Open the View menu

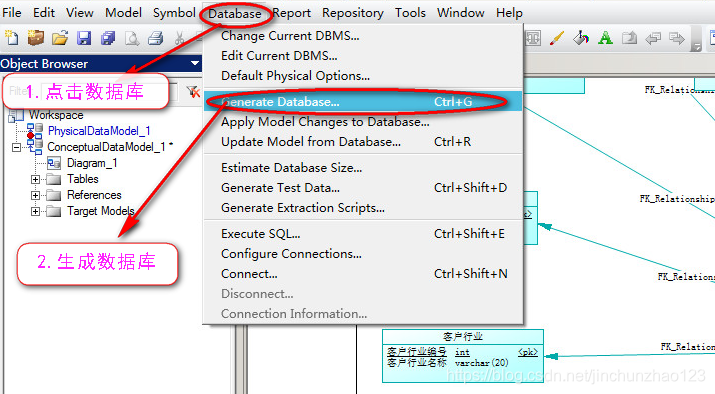(x=79, y=13)
